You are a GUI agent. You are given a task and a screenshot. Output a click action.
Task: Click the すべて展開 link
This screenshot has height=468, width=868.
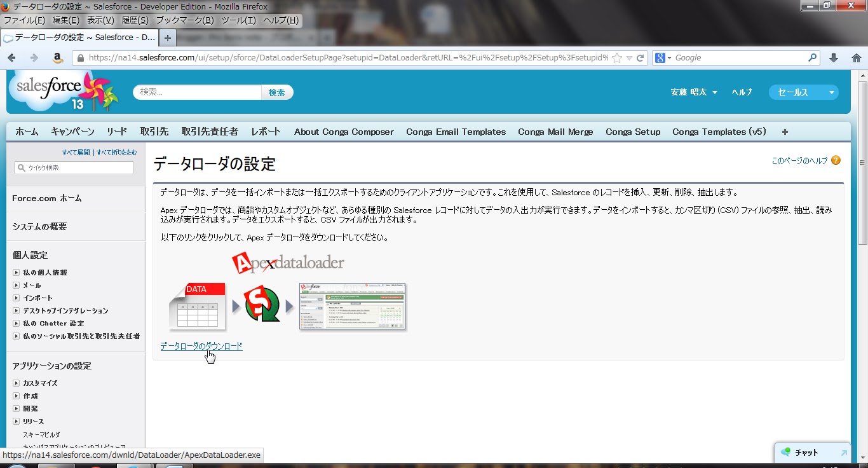click(76, 153)
